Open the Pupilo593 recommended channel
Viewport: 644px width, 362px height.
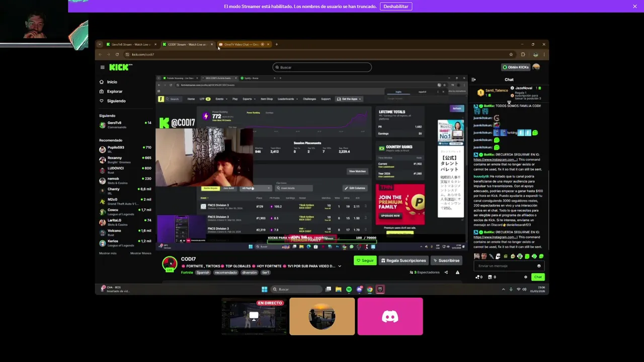pyautogui.click(x=125, y=149)
